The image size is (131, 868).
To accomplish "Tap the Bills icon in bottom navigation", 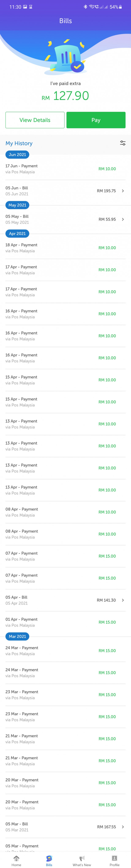I will pos(49,858).
